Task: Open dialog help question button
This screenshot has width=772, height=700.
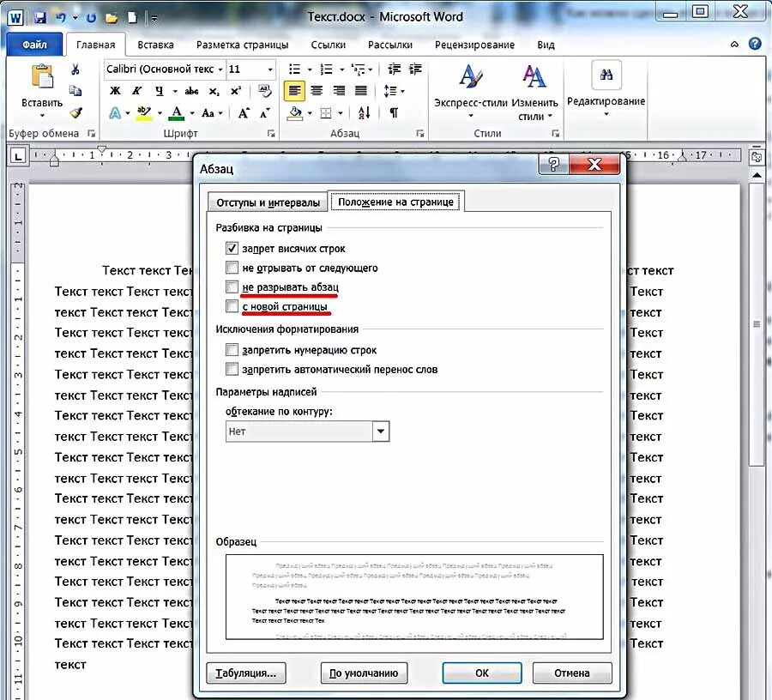Action: 553,164
